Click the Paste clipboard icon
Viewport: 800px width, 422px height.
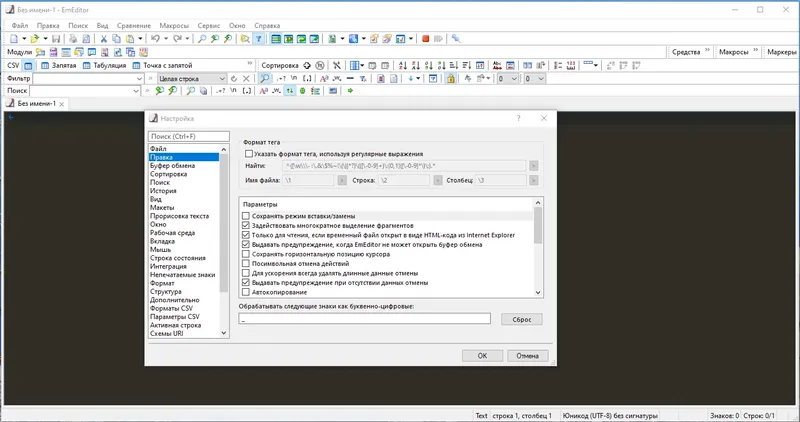coord(130,39)
